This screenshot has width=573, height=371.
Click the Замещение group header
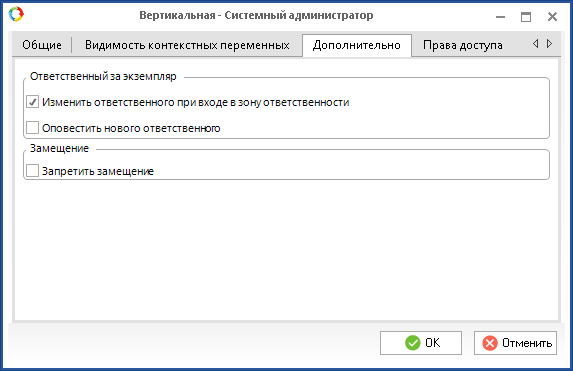point(59,148)
